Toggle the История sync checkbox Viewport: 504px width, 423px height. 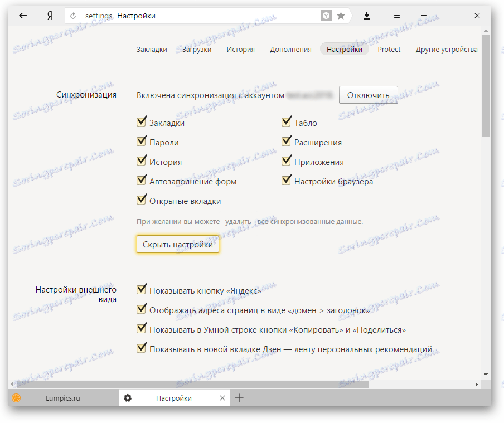pyautogui.click(x=142, y=161)
